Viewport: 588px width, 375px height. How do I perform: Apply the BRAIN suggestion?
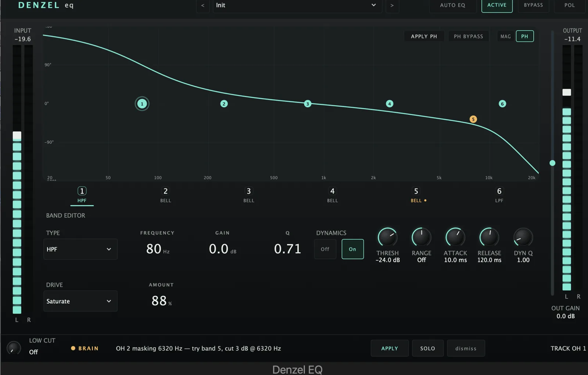[390, 348]
